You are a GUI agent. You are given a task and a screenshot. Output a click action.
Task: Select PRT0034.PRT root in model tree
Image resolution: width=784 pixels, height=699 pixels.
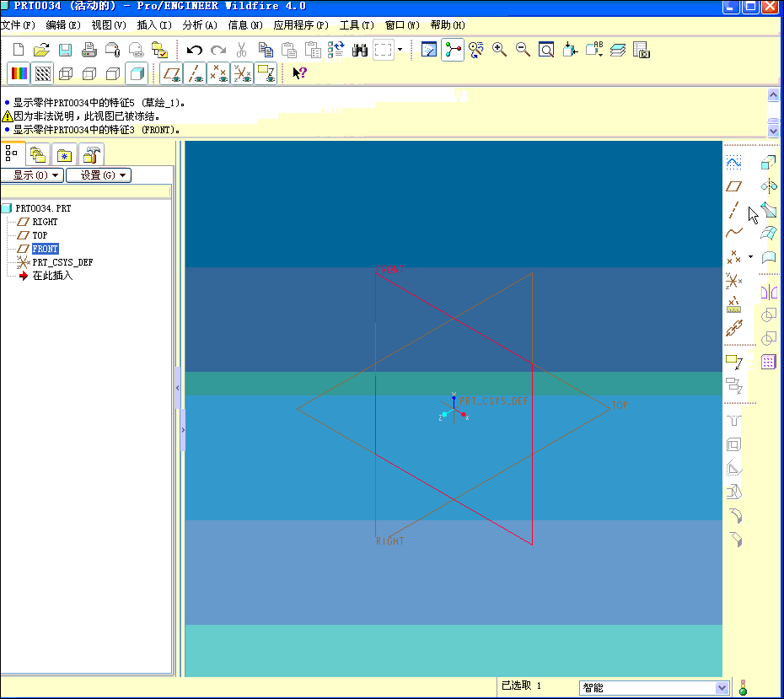tap(43, 208)
